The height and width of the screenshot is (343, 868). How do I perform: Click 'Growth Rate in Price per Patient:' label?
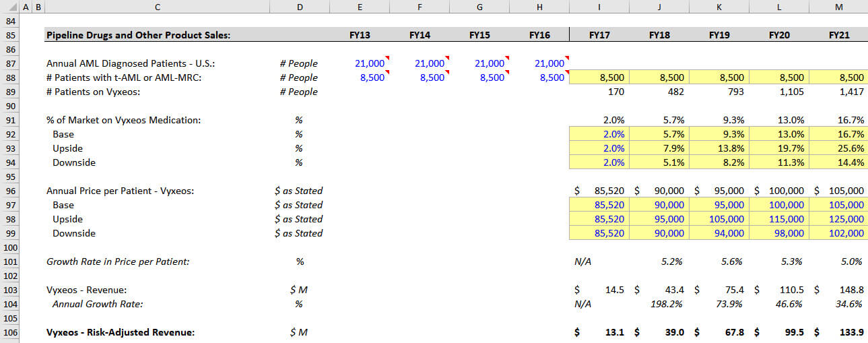tap(118, 261)
